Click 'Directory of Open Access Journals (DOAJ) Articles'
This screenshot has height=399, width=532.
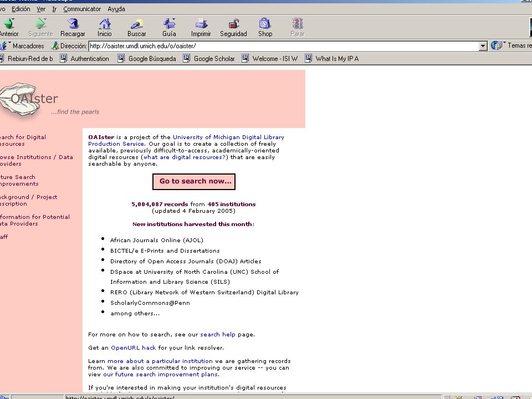click(186, 261)
